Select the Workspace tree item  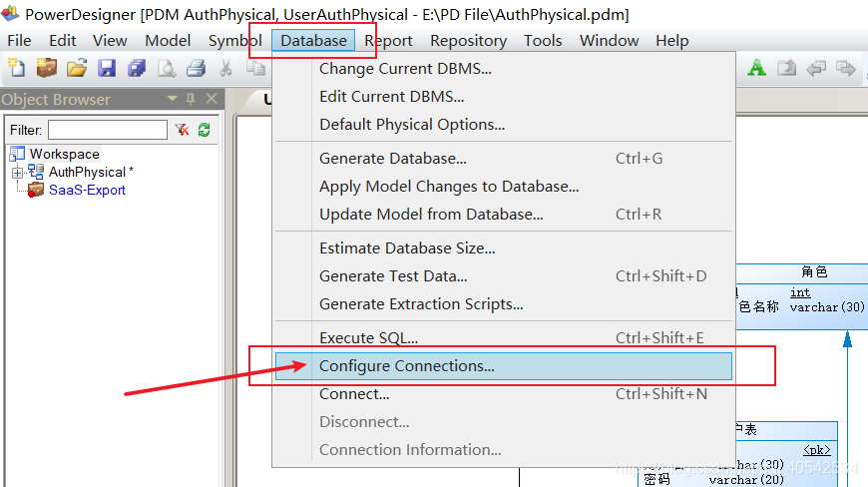[x=65, y=154]
